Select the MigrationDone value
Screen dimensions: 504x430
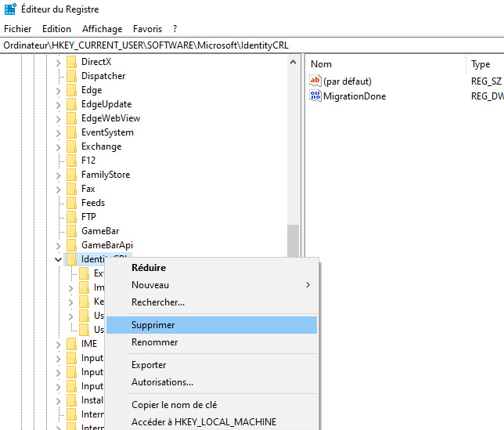tap(355, 96)
